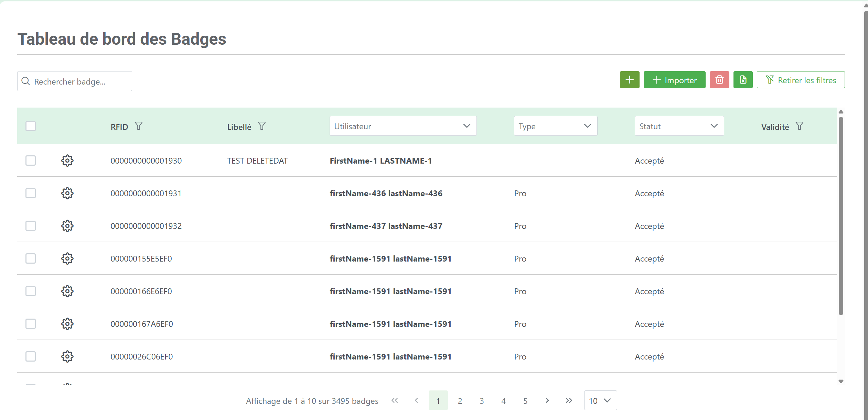Open the Libellé column filter icon

click(x=262, y=126)
